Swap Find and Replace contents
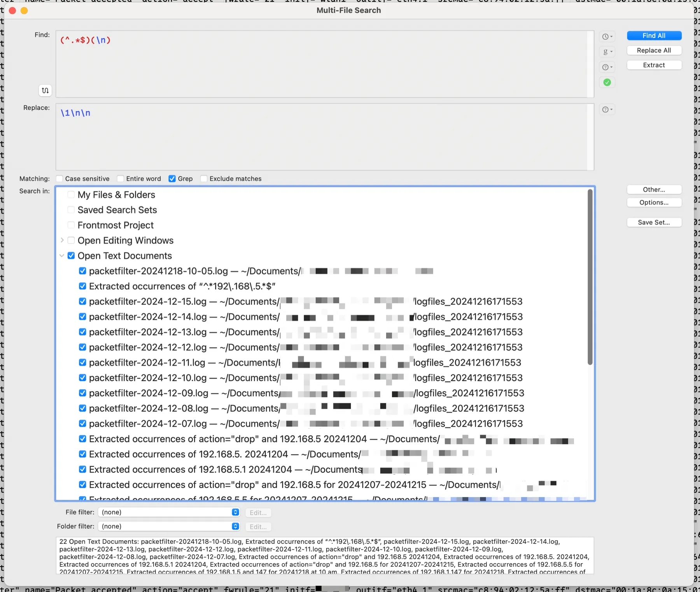Viewport: 700px width, 592px height. (x=45, y=90)
